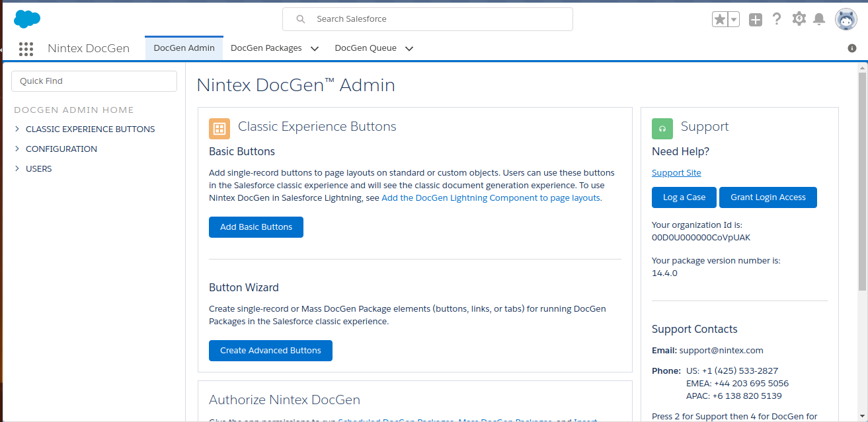Screen dimensions: 868x422
Task: Expand the Configuration sidebar section
Action: 17,149
